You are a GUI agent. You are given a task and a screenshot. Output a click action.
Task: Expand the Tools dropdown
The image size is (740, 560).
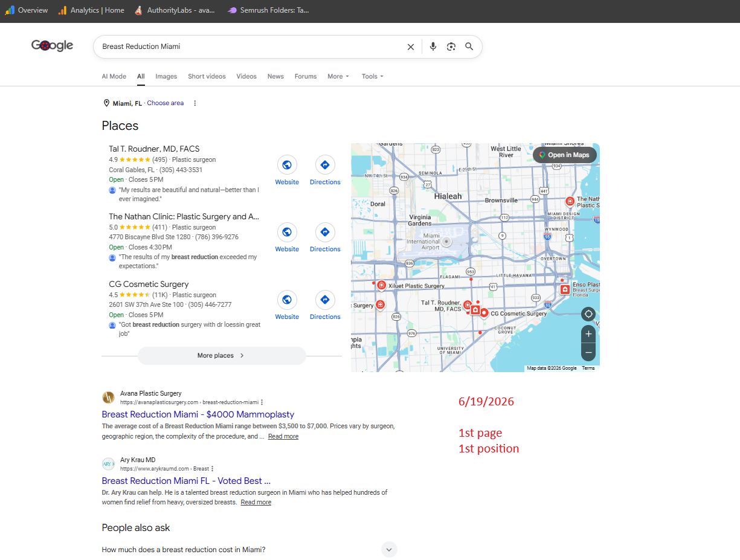coord(372,76)
